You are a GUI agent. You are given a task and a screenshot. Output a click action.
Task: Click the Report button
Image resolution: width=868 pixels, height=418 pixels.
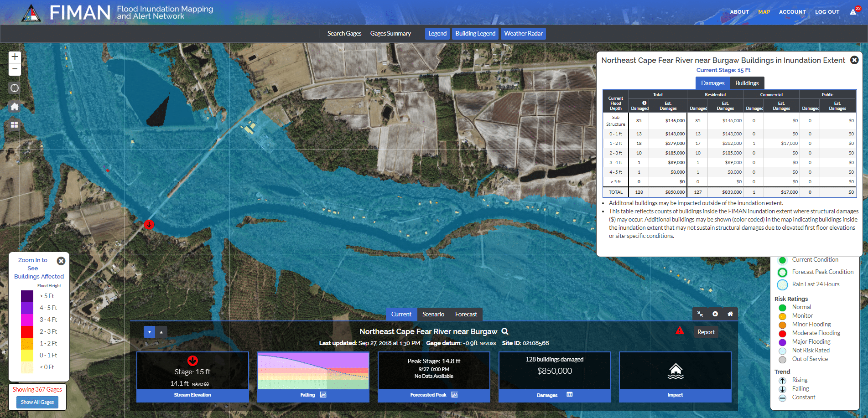706,332
